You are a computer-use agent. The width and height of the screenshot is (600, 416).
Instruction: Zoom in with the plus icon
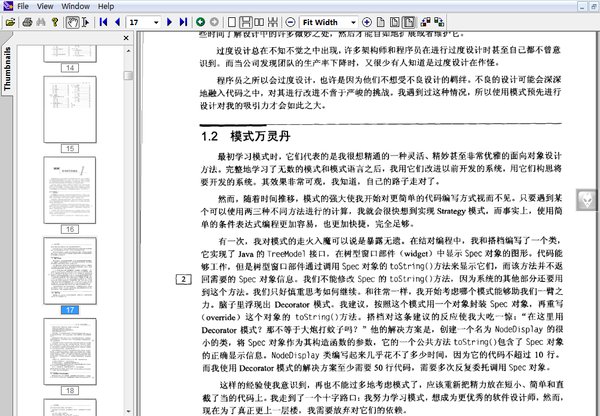pyautogui.click(x=367, y=22)
